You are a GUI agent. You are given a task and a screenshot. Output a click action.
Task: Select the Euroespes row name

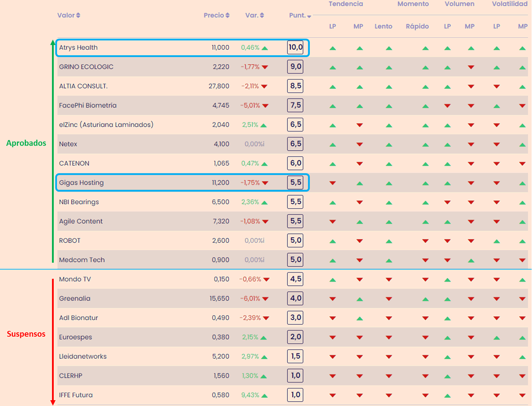75,337
